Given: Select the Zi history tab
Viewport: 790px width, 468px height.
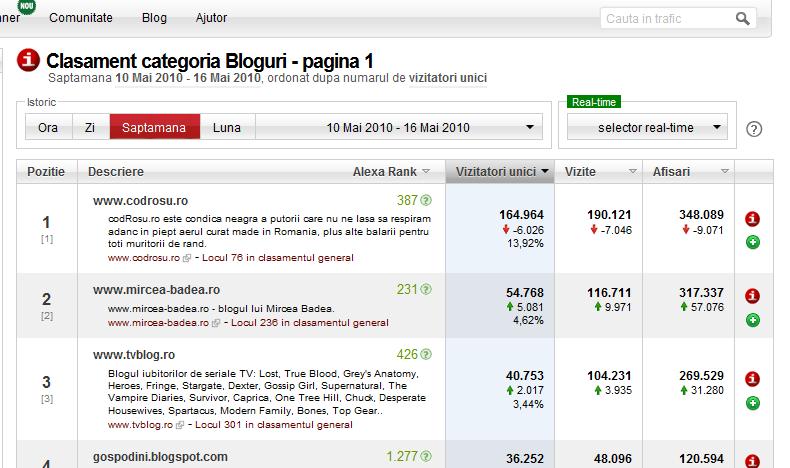Looking at the screenshot, I should click(91, 127).
